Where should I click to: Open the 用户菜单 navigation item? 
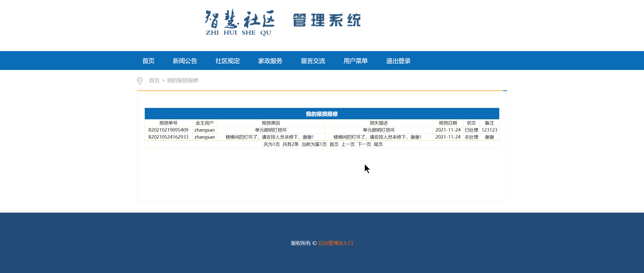[x=355, y=61]
